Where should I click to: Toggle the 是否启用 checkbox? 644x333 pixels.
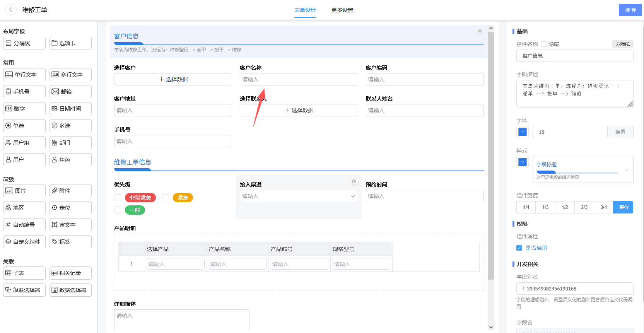(519, 248)
